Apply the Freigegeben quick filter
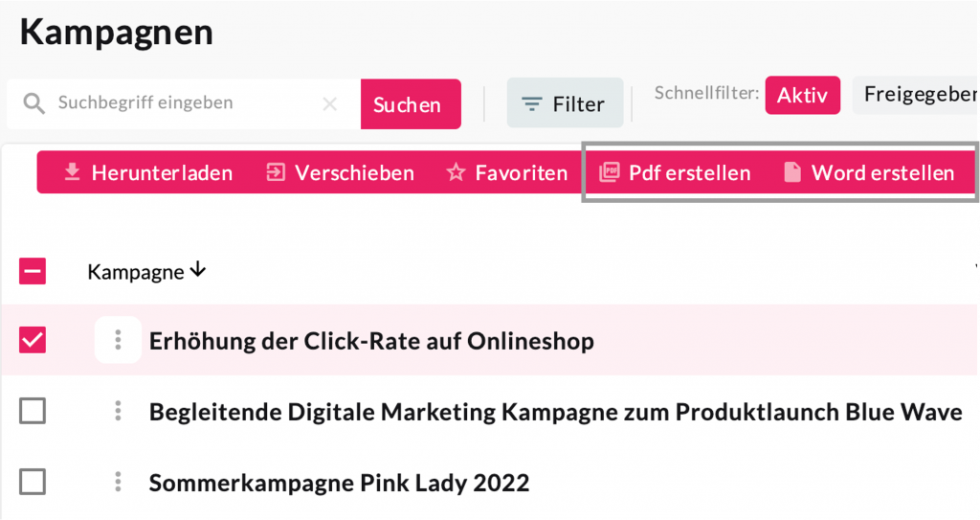980x520 pixels. (x=917, y=95)
